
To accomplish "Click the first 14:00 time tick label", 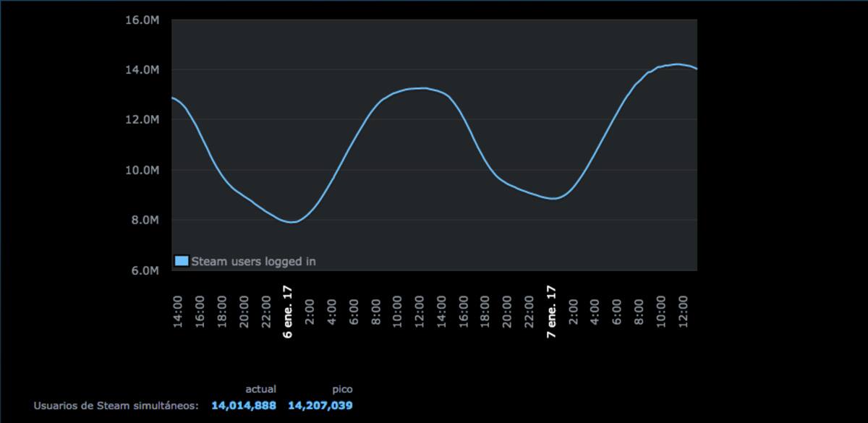I will click(178, 312).
